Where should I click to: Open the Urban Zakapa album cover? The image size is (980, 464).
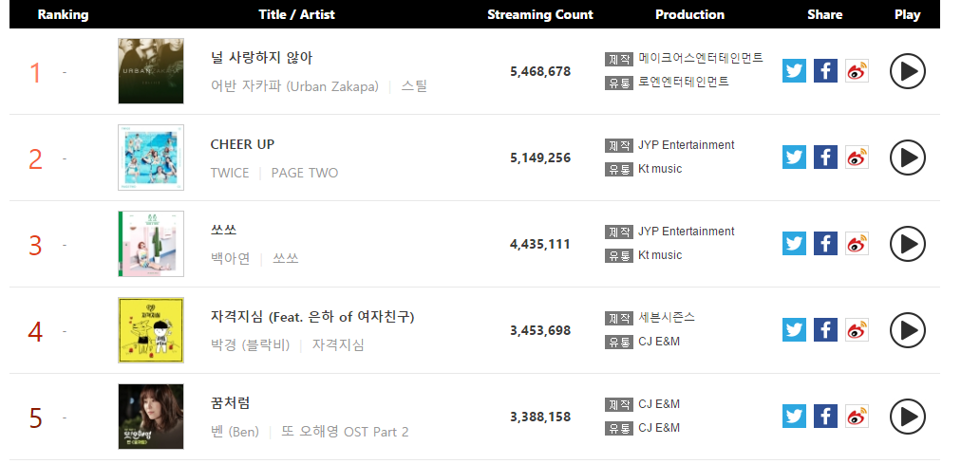(x=151, y=71)
